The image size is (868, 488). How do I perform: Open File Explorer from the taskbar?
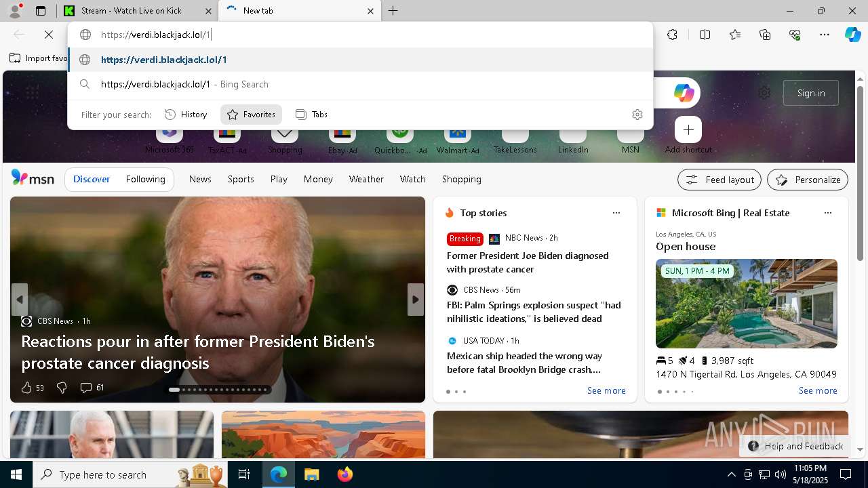click(x=311, y=474)
